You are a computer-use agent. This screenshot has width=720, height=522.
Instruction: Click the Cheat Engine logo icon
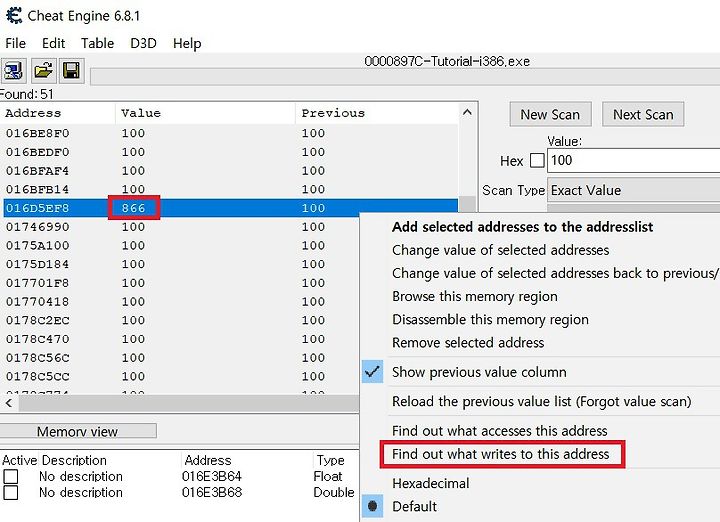tap(14, 15)
